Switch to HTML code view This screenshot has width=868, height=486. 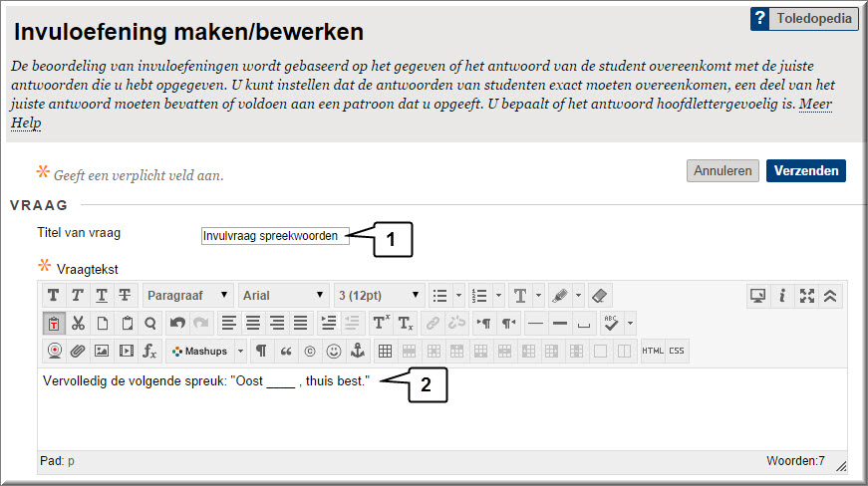point(653,351)
